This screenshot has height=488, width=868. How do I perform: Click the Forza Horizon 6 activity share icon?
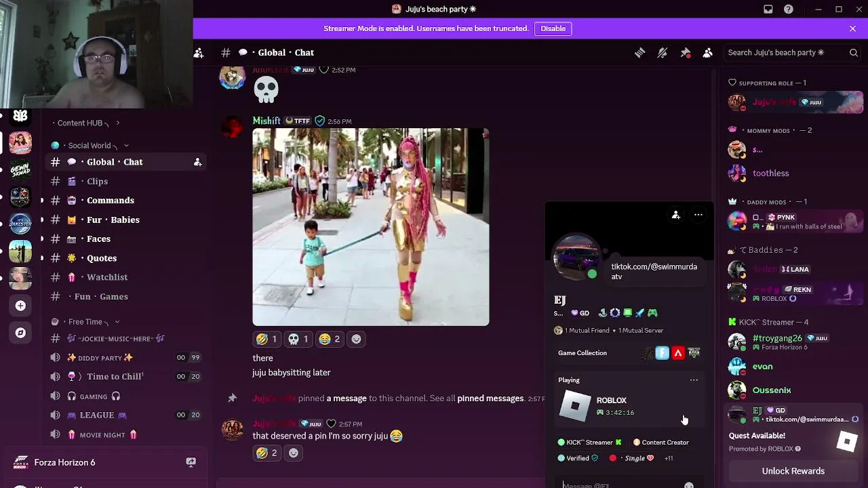tap(191, 462)
